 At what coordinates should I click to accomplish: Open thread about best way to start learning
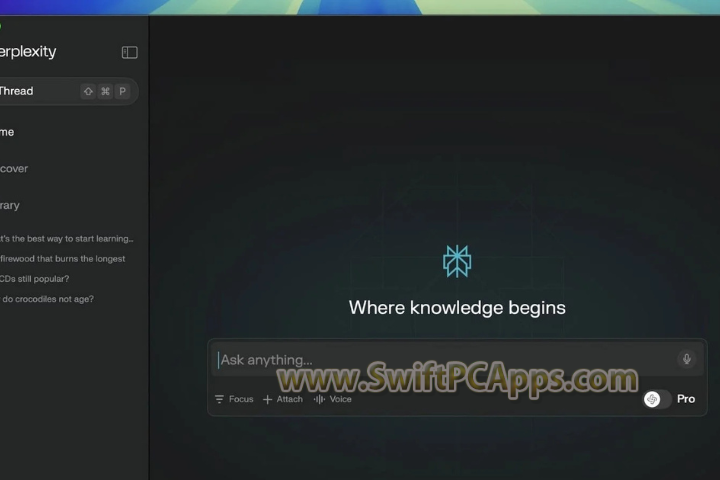(x=67, y=239)
